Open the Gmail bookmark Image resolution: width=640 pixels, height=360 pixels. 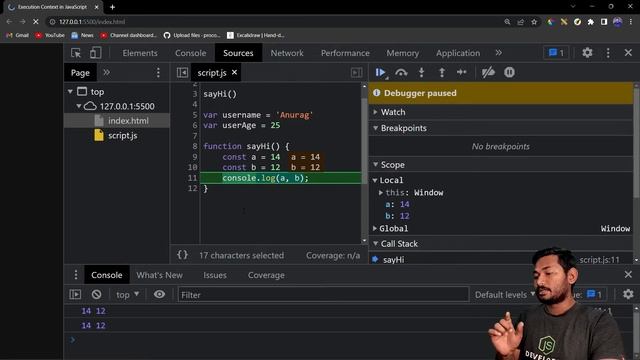[18, 36]
